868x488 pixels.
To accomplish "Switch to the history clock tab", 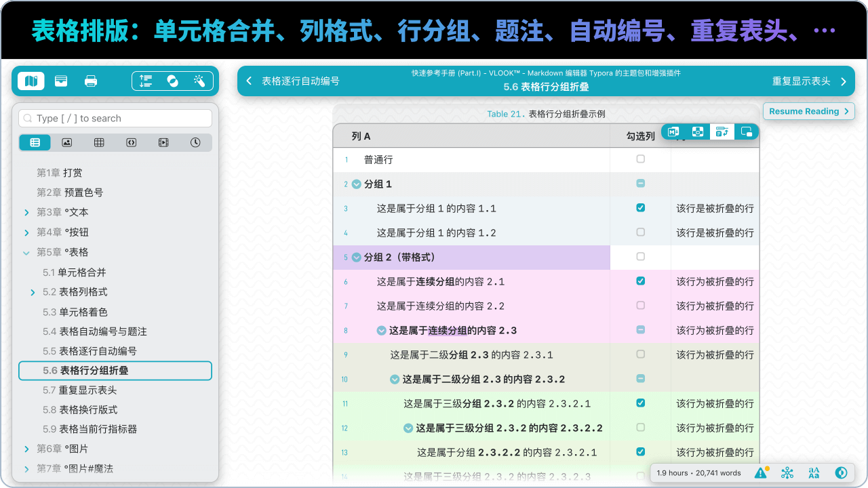I will coord(195,142).
